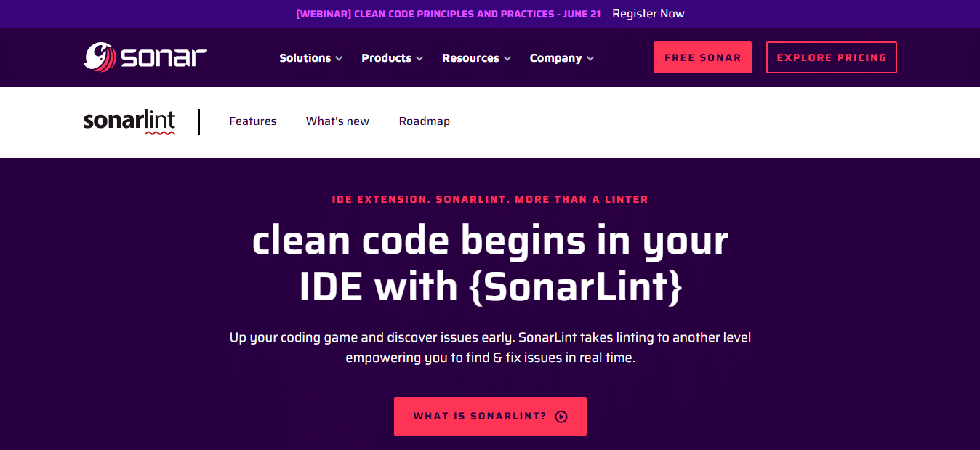Click the What is SonarLint? button text
Viewport: 980px width, 450px height.
tap(480, 417)
